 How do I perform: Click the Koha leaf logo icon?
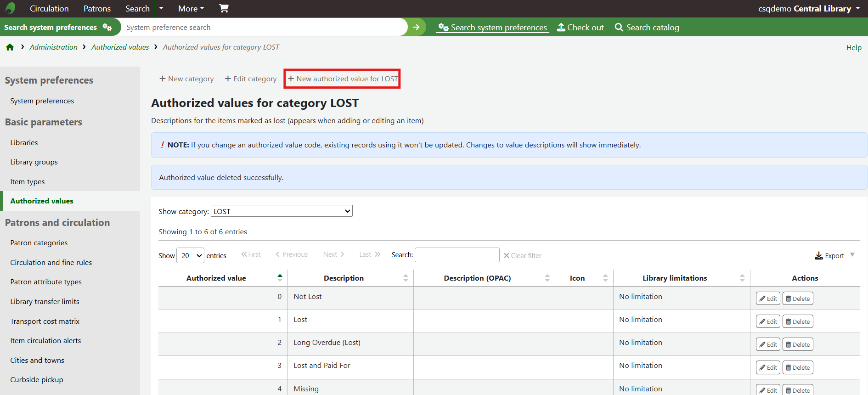pos(10,8)
